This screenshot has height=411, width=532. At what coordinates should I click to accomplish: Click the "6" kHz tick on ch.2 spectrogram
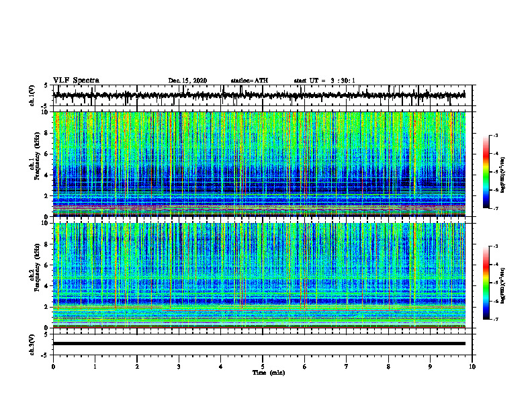tap(47, 265)
